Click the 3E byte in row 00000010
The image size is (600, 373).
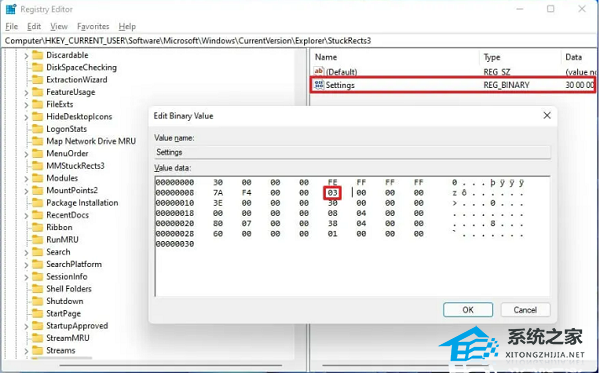click(x=218, y=203)
